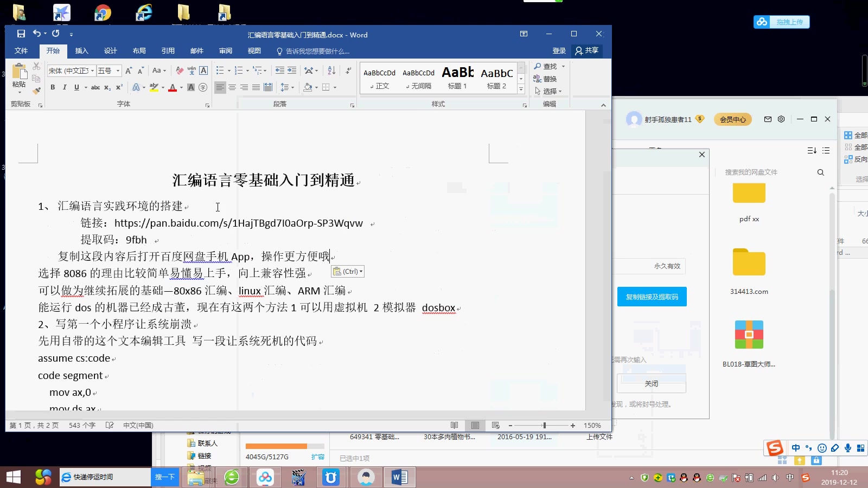Switch to the 引用 (References) tab
This screenshot has width=868, height=488.
pos(168,50)
